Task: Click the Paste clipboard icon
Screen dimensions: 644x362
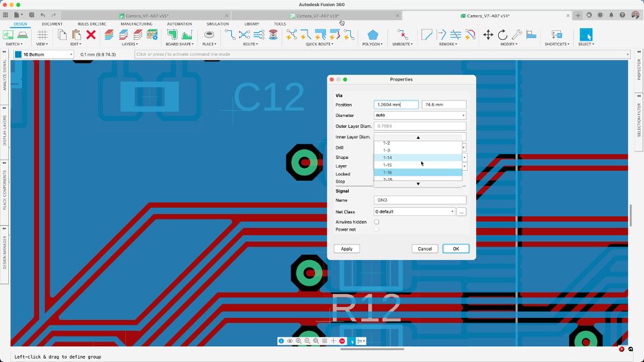Action: [76, 35]
